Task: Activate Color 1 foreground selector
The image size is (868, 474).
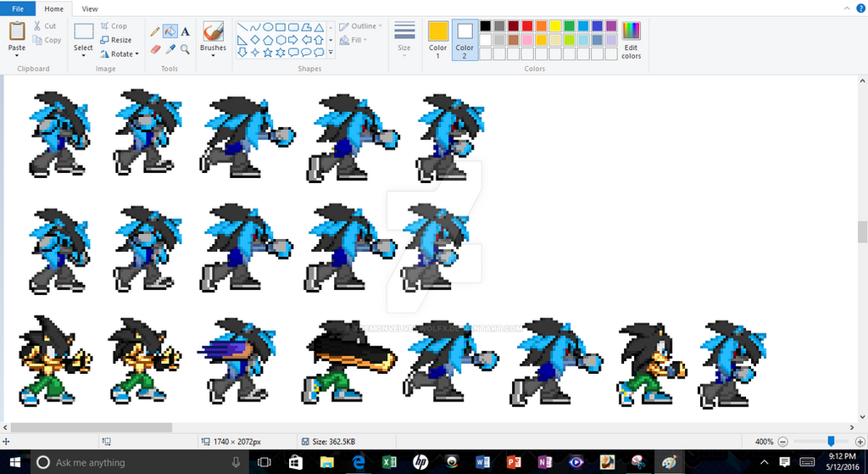Action: click(438, 39)
